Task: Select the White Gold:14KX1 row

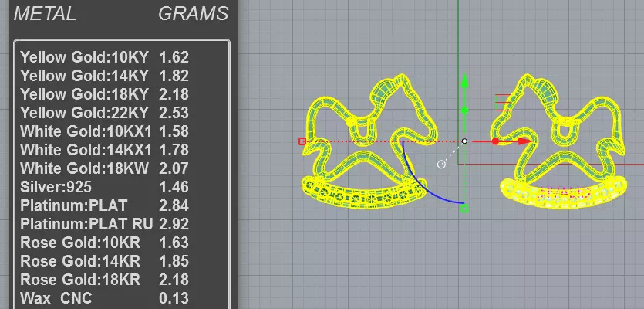Action: [x=105, y=150]
